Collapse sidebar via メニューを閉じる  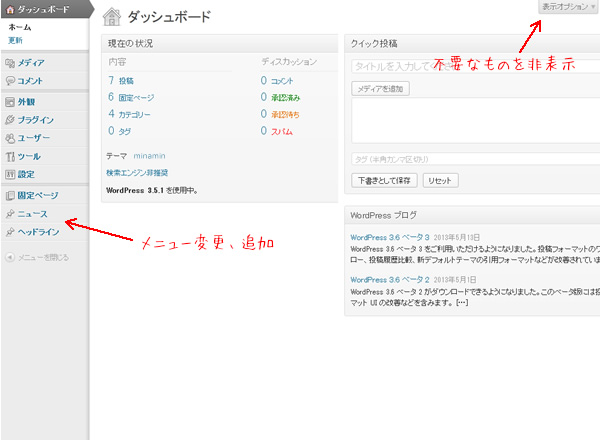coord(44,257)
